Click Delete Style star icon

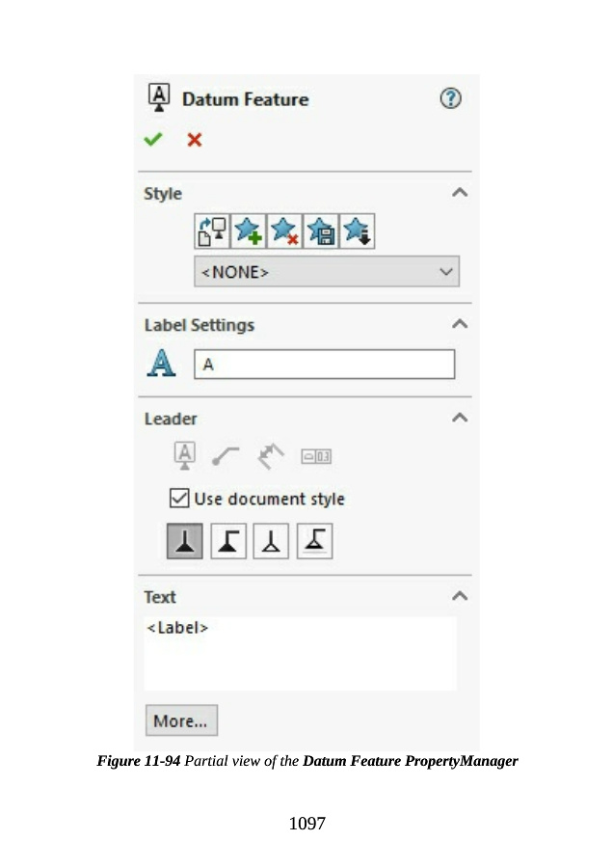pos(284,231)
